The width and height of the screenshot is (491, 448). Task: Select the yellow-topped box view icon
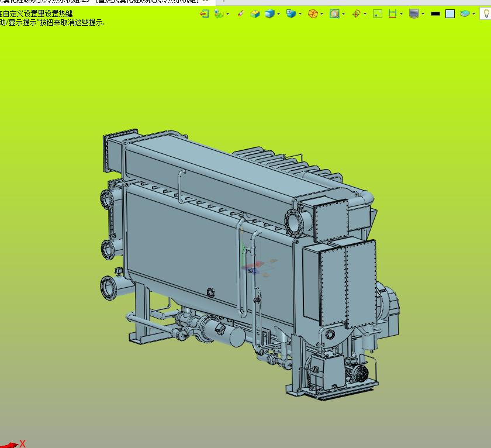[x=255, y=13]
